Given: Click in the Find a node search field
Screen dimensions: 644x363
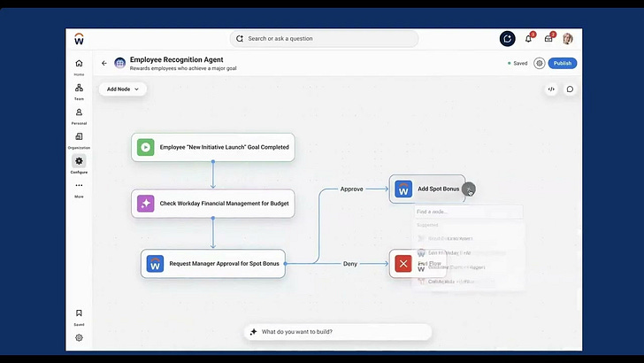Looking at the screenshot, I should tap(469, 212).
